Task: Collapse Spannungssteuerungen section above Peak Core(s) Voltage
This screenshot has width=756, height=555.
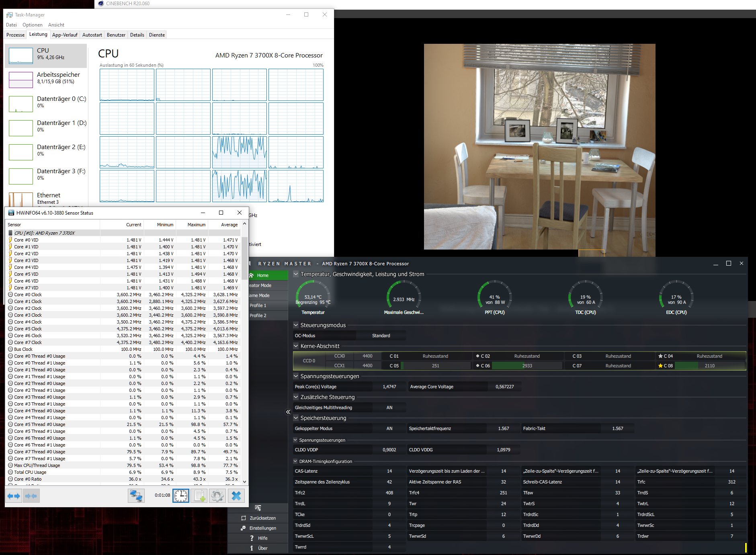Action: click(296, 376)
